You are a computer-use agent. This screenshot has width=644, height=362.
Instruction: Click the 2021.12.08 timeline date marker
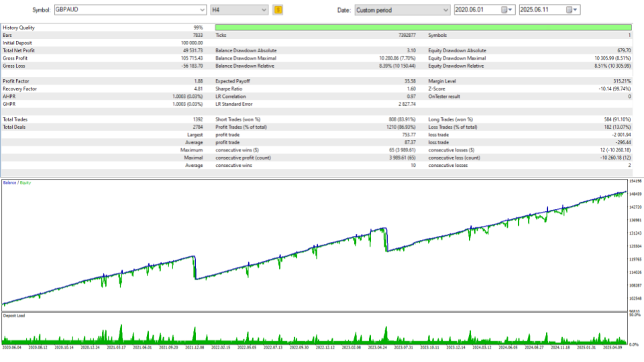point(195,348)
